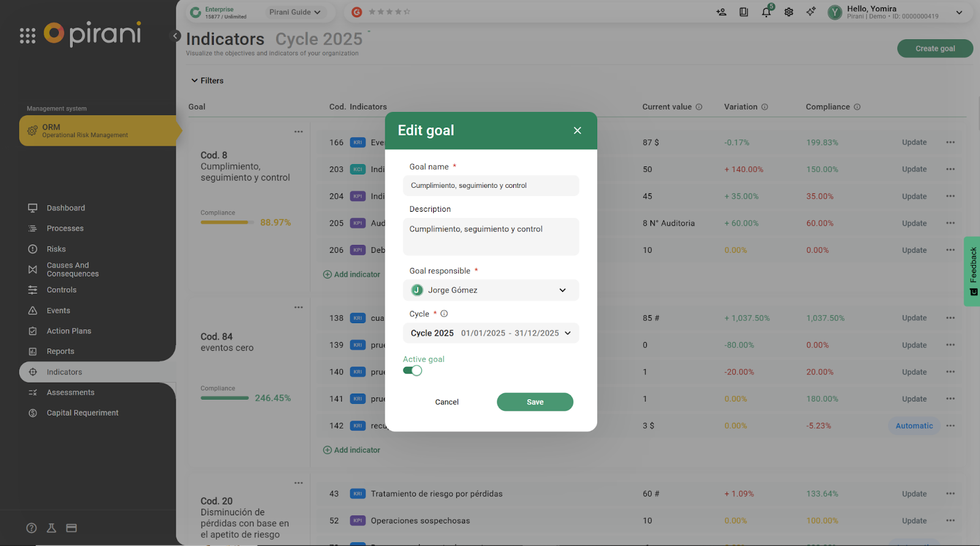
Task: Click the AI sparkle icon
Action: point(811,12)
